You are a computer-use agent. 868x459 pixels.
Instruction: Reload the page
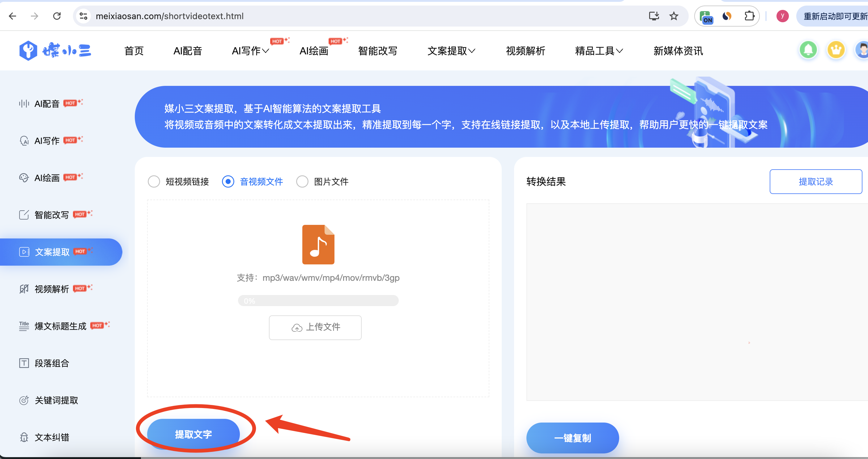(x=57, y=16)
